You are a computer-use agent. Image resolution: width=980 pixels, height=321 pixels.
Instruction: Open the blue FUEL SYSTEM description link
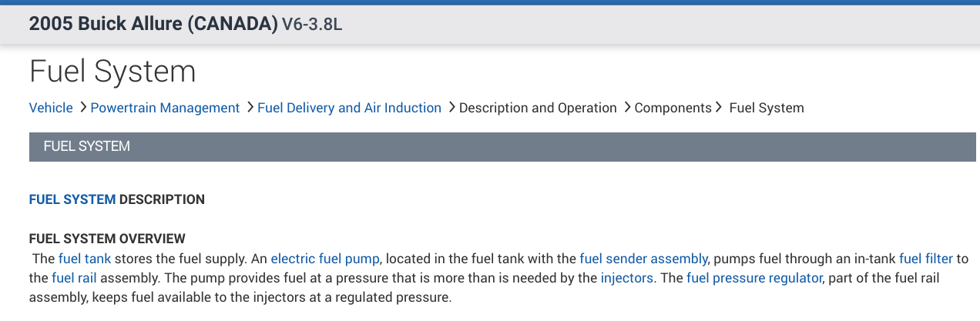point(72,199)
